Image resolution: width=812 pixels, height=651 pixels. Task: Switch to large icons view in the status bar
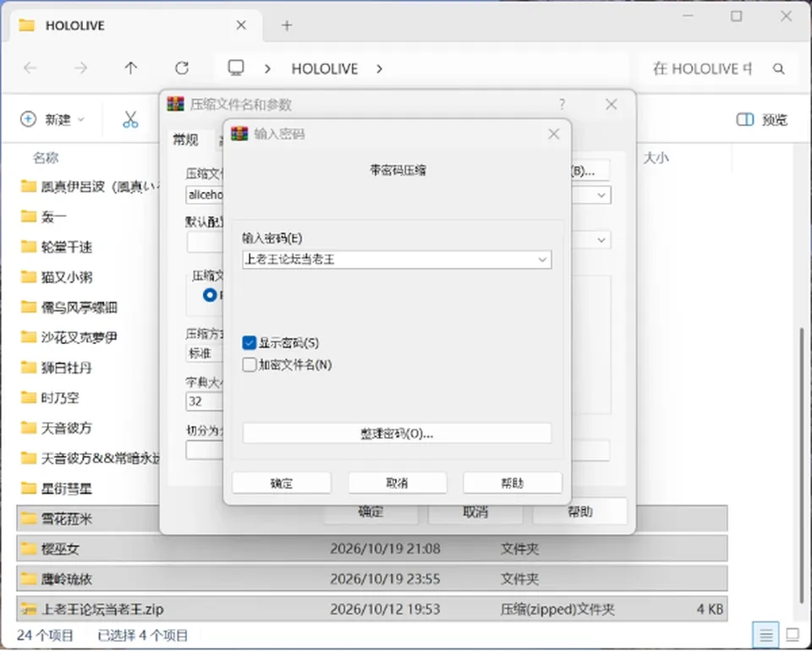793,634
